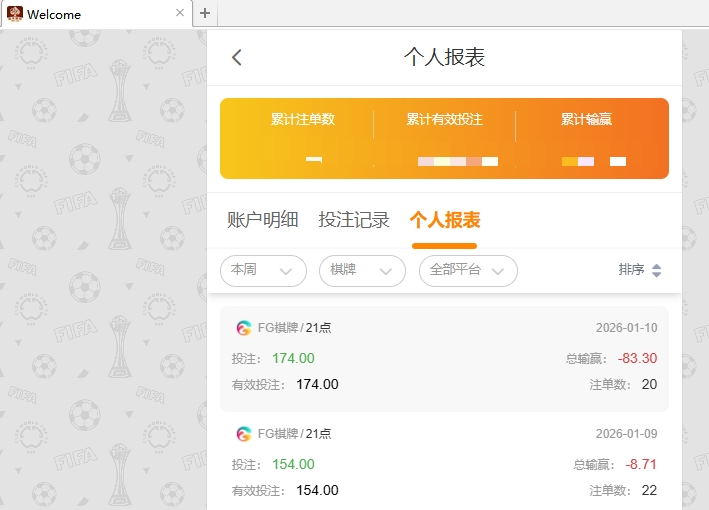Image resolution: width=709 pixels, height=510 pixels.
Task: Click the Welcome tab favicon
Action: (14, 14)
